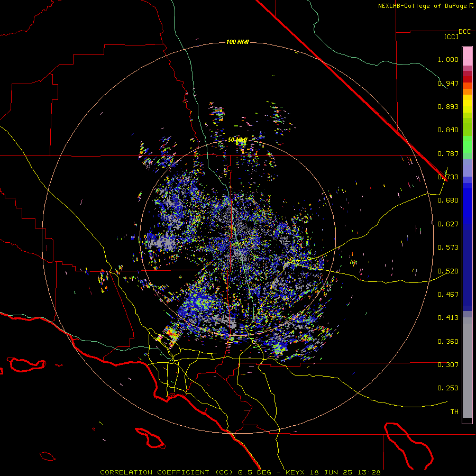This screenshot has height=476, width=476.
Task: Select the 0.627 legend value
Action: click(x=448, y=224)
